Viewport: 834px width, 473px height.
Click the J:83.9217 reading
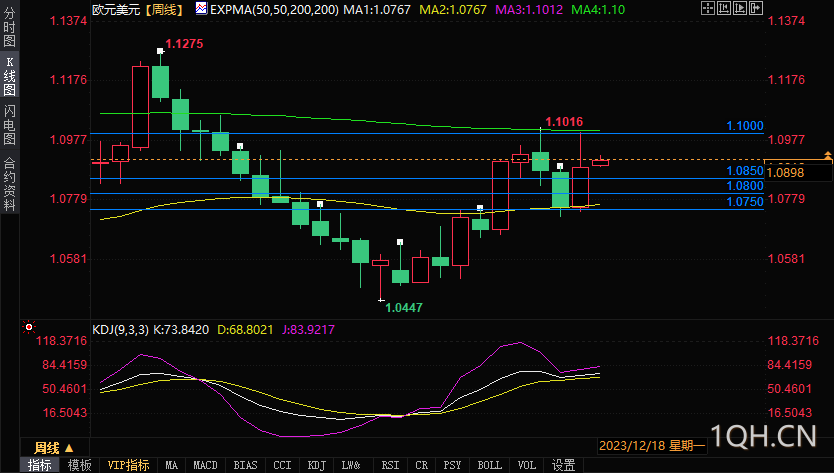(x=308, y=329)
